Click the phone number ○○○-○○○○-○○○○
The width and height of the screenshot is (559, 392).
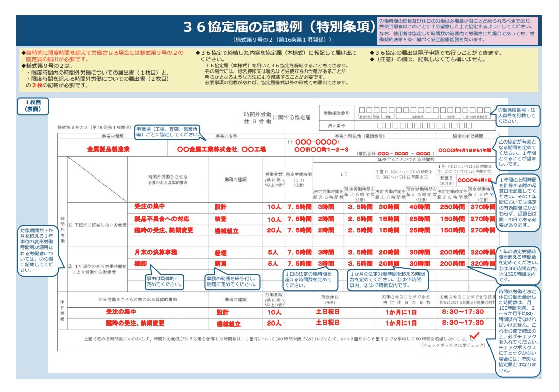click(x=404, y=154)
